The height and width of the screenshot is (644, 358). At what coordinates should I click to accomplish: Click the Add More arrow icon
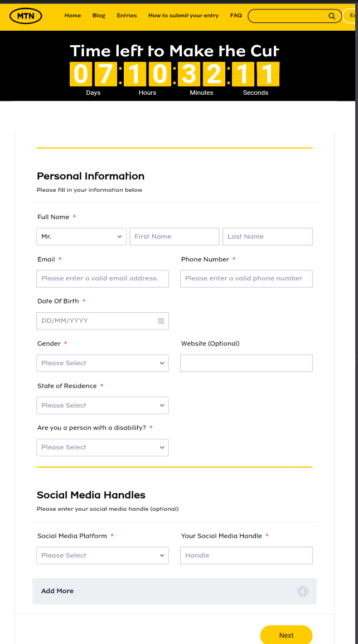(x=302, y=592)
